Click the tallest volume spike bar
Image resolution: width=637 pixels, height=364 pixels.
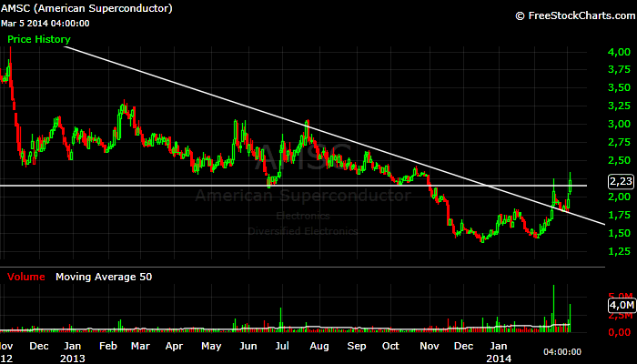(553, 308)
